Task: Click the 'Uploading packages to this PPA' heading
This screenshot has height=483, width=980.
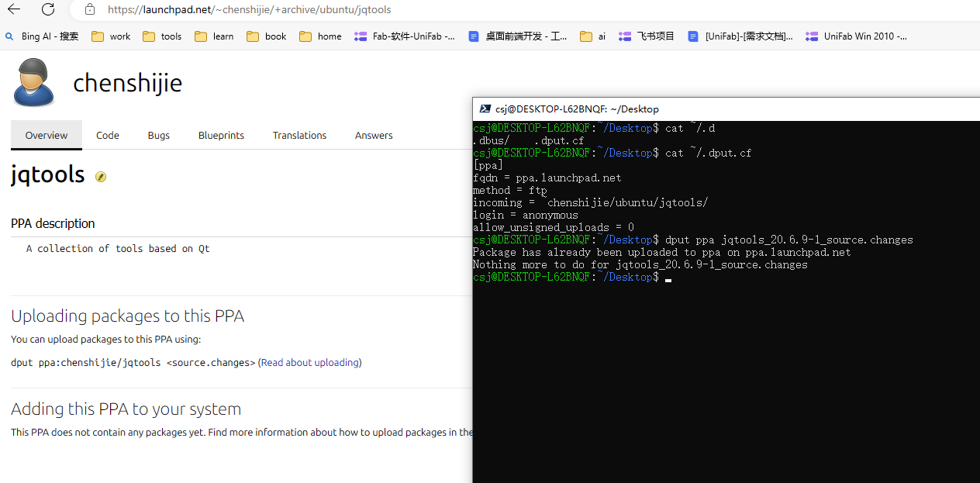Action: [x=128, y=316]
